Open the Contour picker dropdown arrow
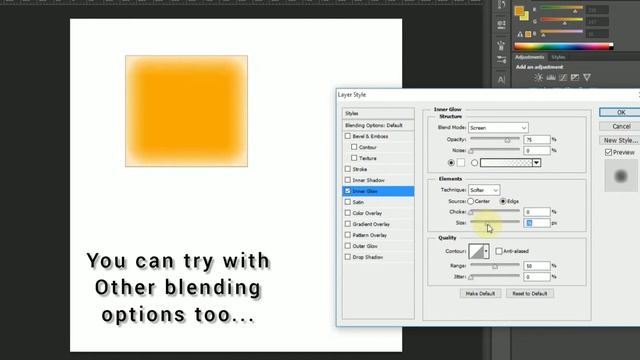The image size is (640, 360). (x=486, y=251)
